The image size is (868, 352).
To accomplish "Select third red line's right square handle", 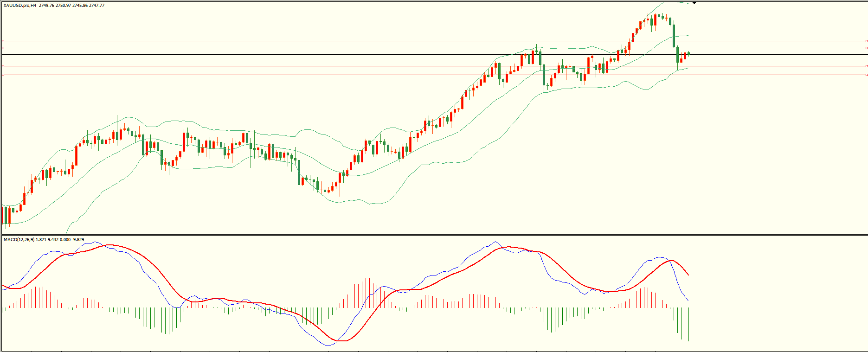I will click(x=866, y=66).
